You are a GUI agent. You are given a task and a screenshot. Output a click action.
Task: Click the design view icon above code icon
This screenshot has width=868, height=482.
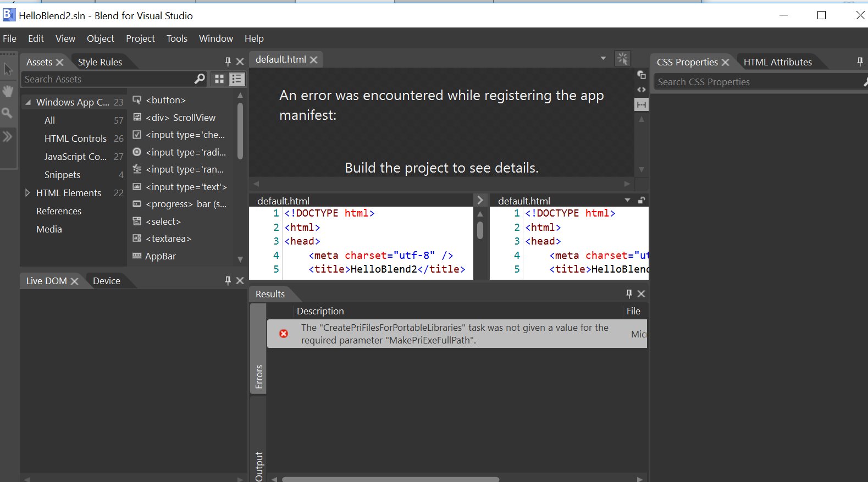point(641,75)
